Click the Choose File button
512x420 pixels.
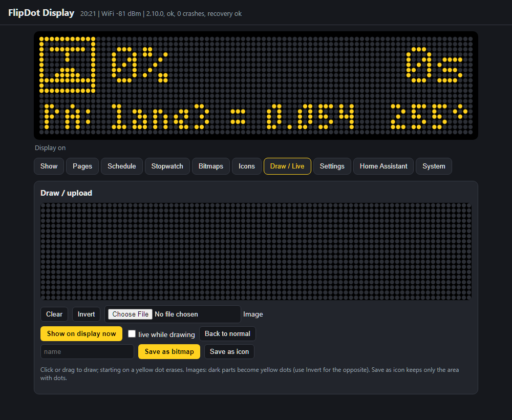click(x=130, y=314)
